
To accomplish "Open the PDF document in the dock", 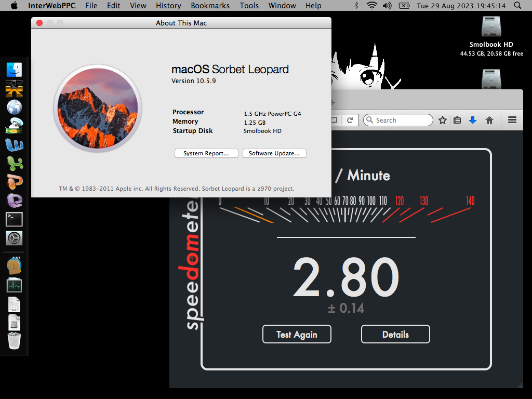I will pos(14,304).
